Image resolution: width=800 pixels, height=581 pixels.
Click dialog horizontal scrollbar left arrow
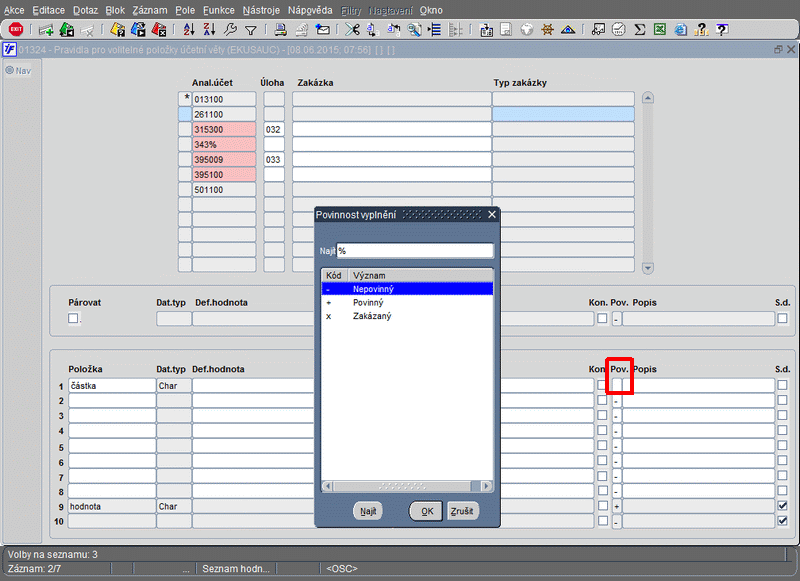(x=328, y=486)
